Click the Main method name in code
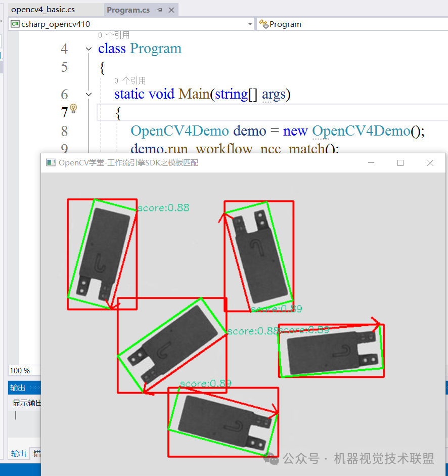This screenshot has width=448, height=476. 194,94
